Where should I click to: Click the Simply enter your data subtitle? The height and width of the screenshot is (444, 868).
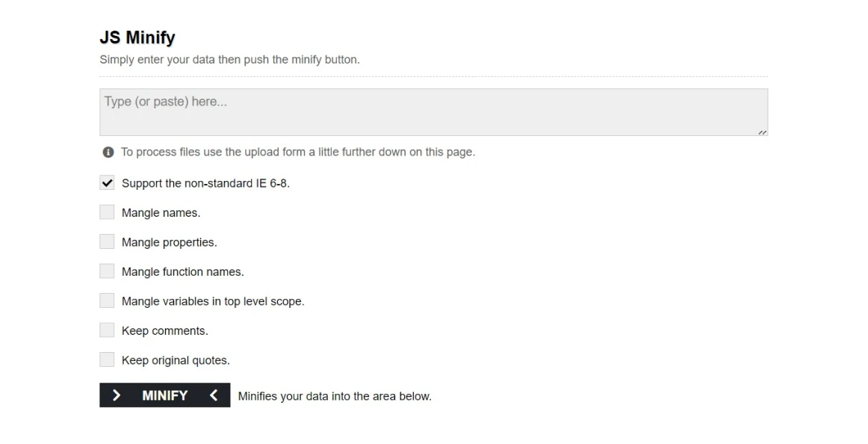click(x=229, y=59)
